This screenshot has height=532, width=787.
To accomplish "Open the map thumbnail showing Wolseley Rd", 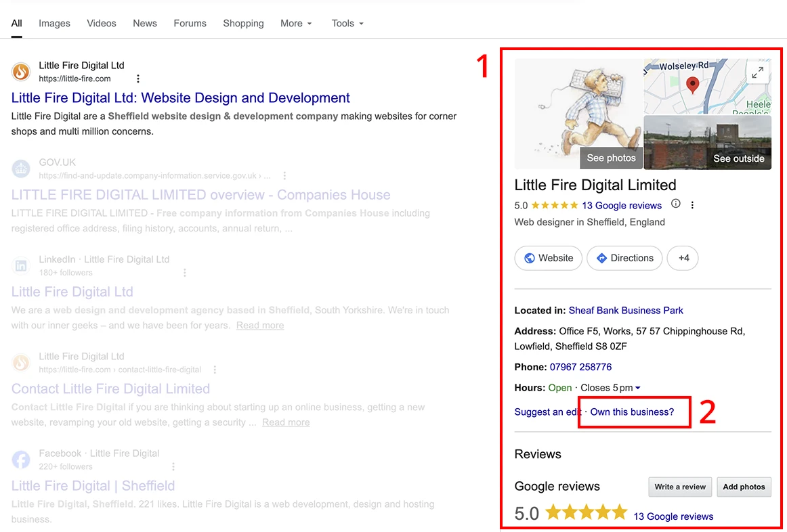I will pyautogui.click(x=708, y=86).
